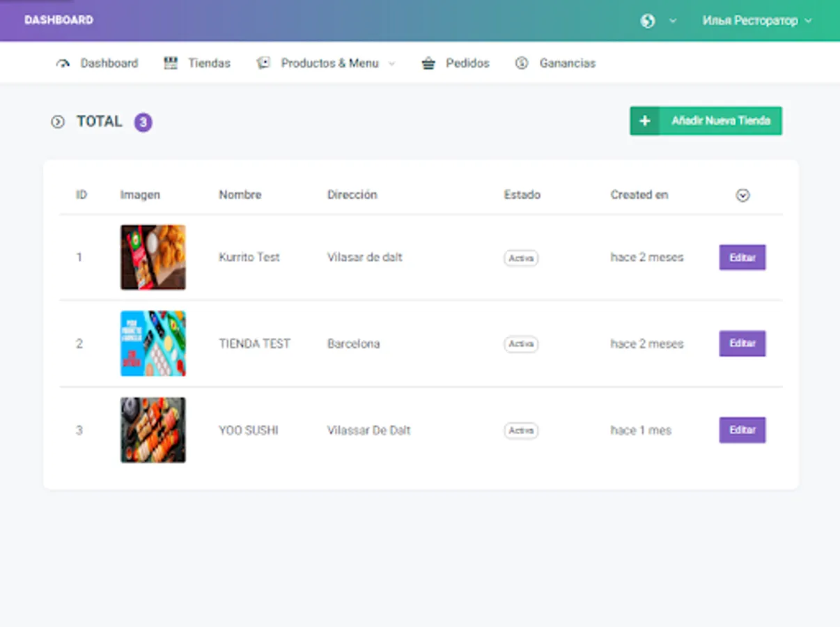Screen dimensions: 840x627
Task: Click Editar for TIENDA TEST
Action: pyautogui.click(x=742, y=343)
